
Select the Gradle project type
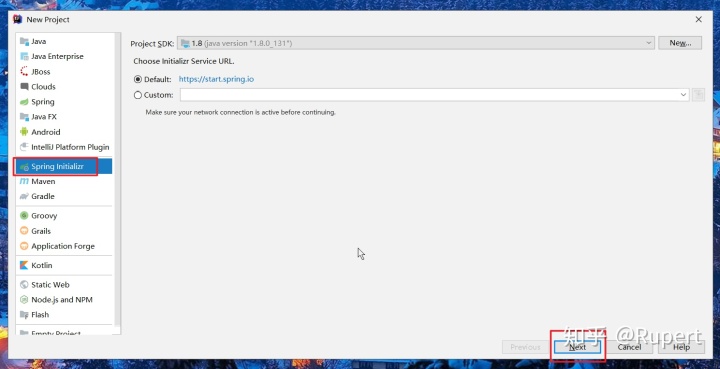64,196
